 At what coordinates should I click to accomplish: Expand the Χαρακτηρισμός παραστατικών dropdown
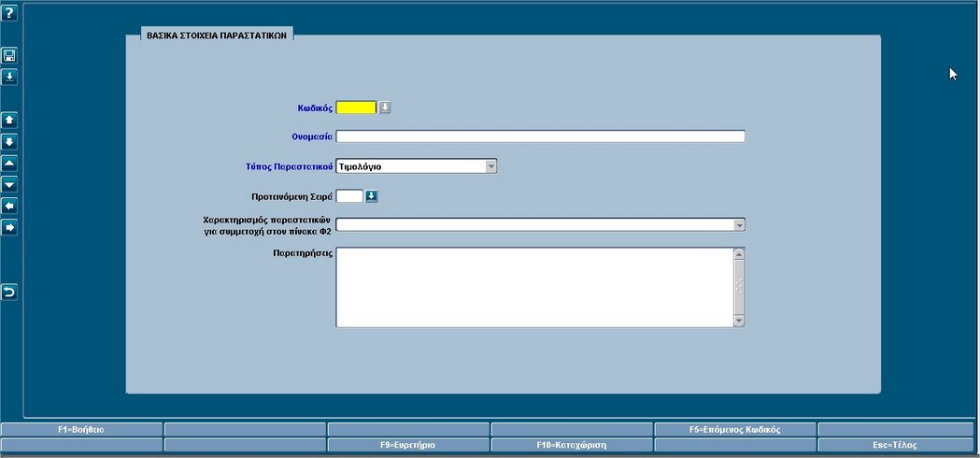[x=738, y=225]
